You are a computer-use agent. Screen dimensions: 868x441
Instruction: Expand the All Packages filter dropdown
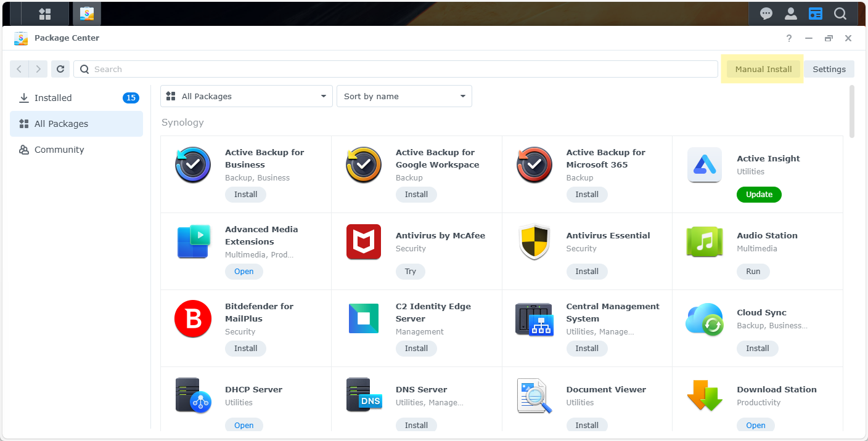click(247, 96)
